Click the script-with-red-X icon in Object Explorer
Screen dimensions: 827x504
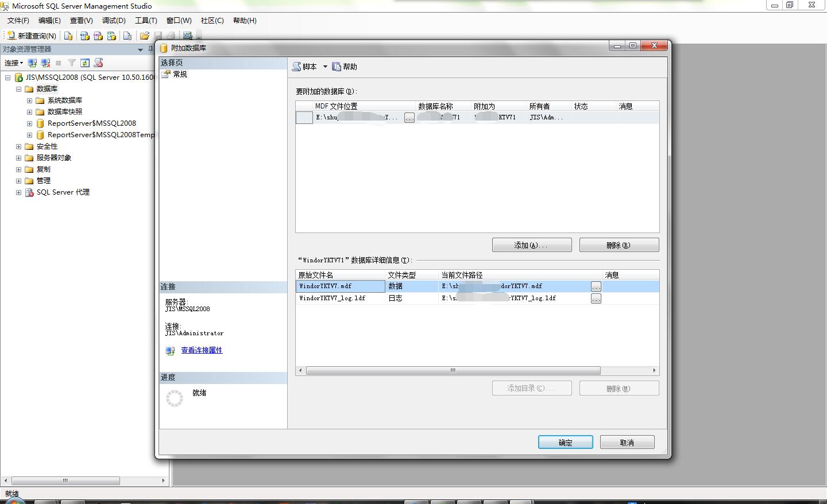point(98,63)
